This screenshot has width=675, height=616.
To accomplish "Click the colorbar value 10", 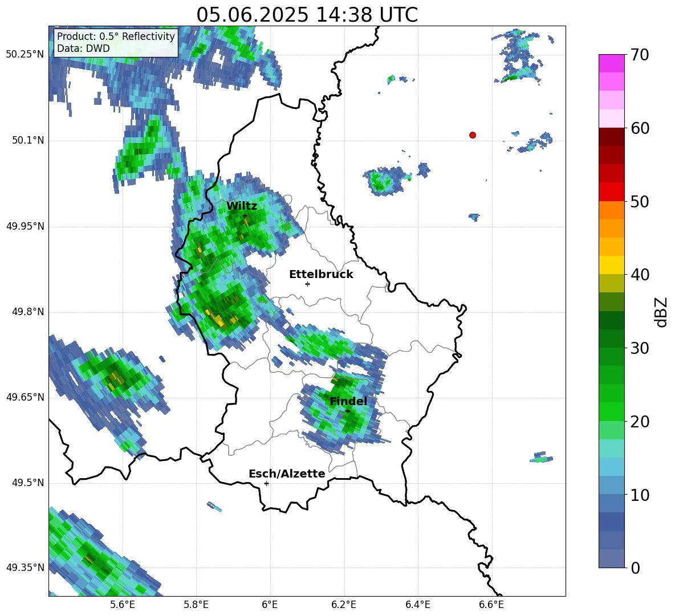I will 640,495.
